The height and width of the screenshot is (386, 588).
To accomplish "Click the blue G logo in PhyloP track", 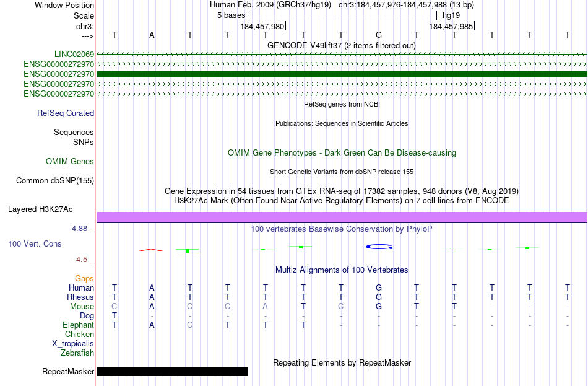I will (379, 247).
